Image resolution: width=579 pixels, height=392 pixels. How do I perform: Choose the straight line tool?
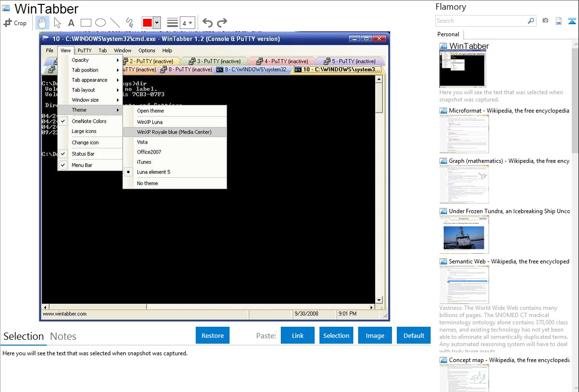pyautogui.click(x=115, y=23)
